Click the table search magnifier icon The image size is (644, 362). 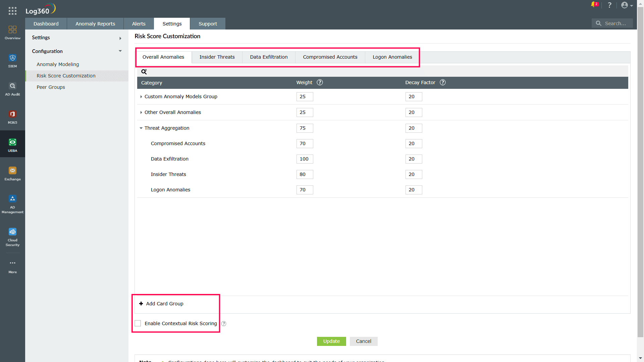144,72
